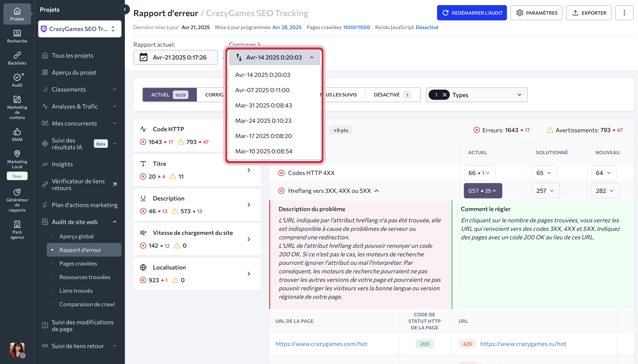
Task: Open Générateur de rapports icon
Action: [x=17, y=200]
